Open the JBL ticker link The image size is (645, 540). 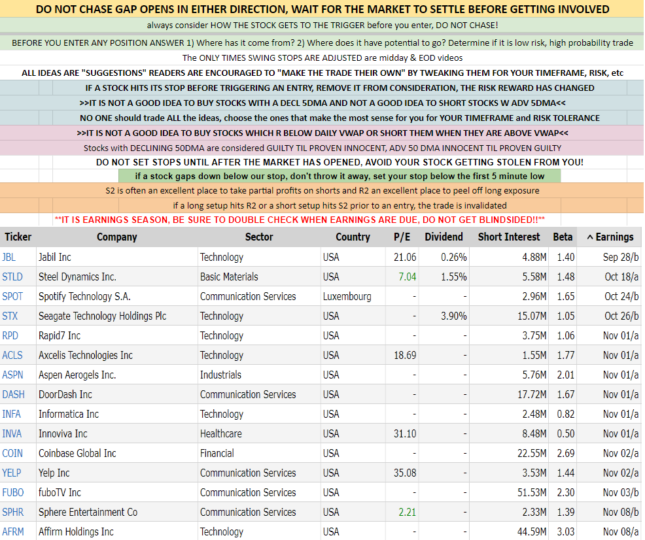[x=10, y=257]
